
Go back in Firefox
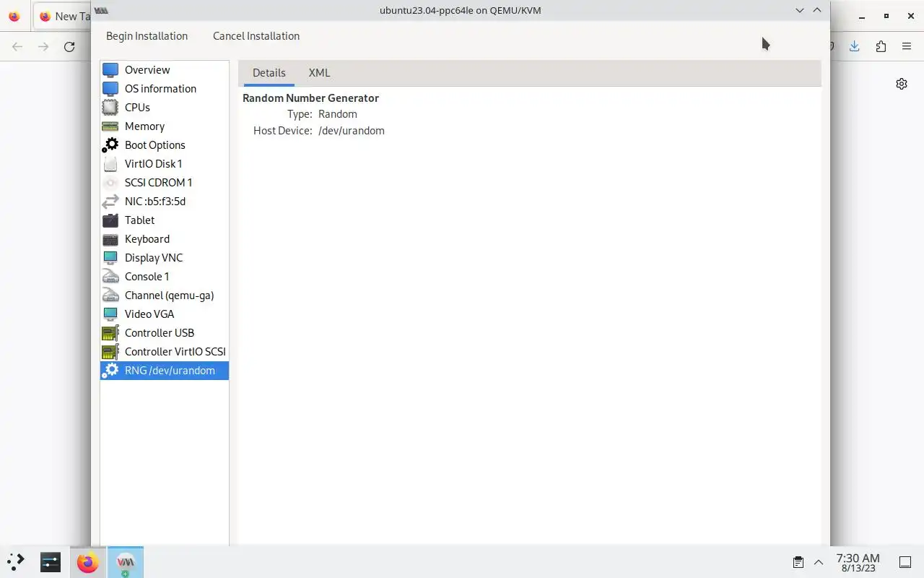click(x=17, y=46)
